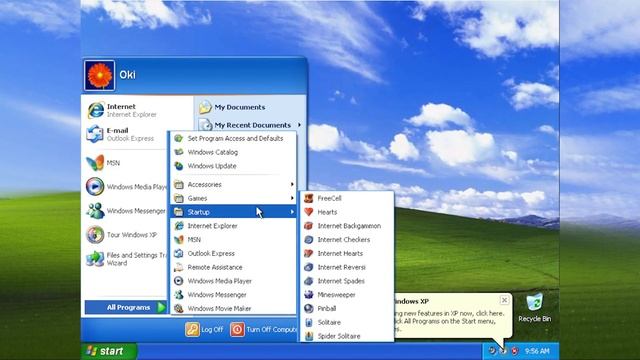Open Windows Messenger icon in left panel
This screenshot has width=640, height=360.
[x=95, y=211]
